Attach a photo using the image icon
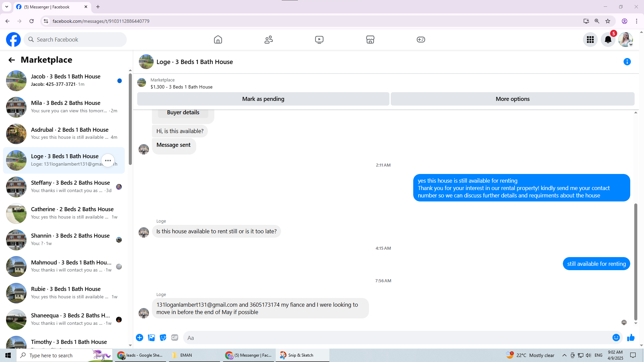The image size is (644, 362). tap(152, 338)
